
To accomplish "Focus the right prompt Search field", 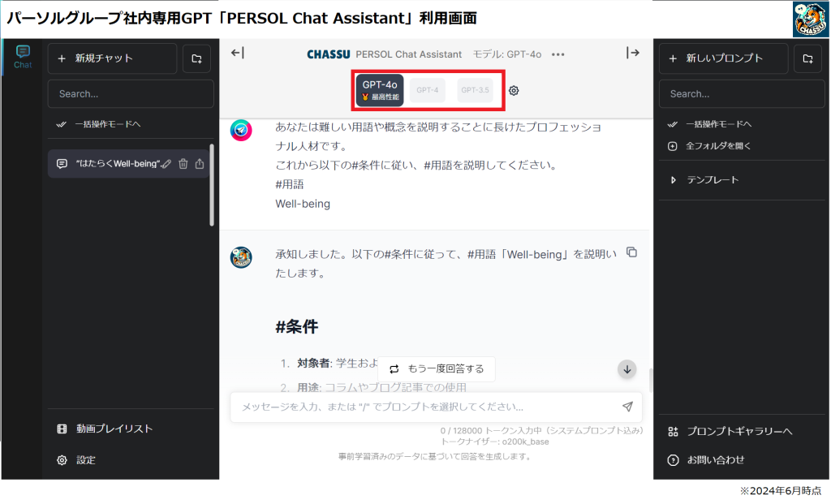I will [742, 94].
